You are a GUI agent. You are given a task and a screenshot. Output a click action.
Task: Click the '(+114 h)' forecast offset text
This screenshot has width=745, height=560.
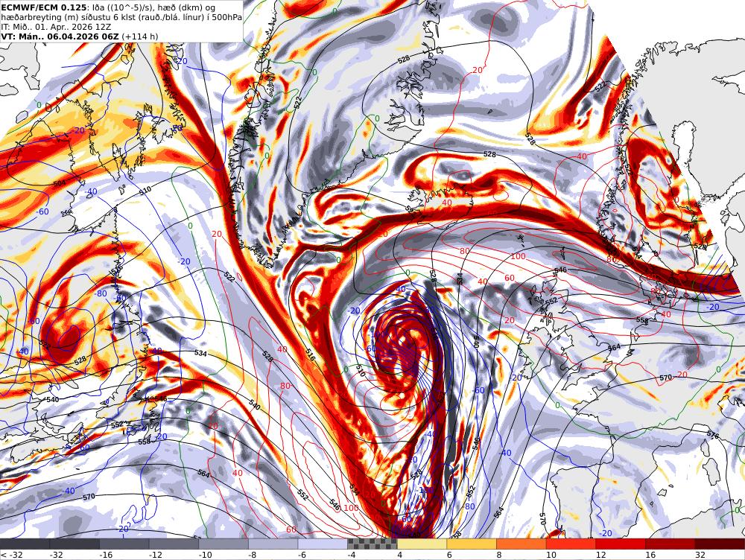tap(140, 36)
